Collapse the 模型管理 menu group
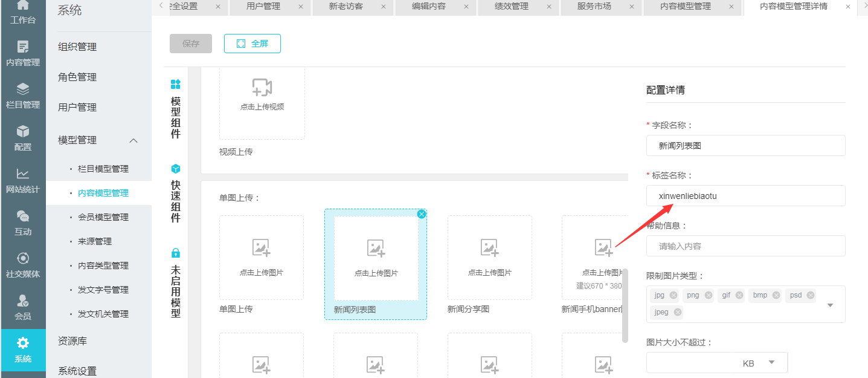Viewport: 868px width, 378px height. coord(134,140)
